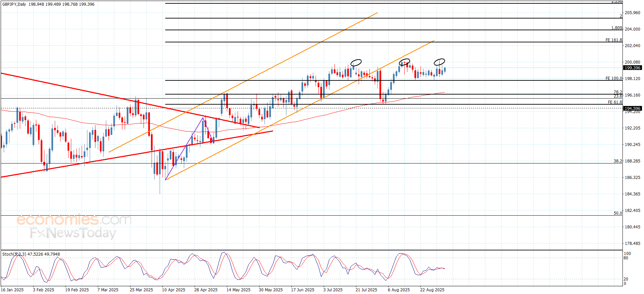Image resolution: width=644 pixels, height=294 pixels.
Task: Click the 17 Jun 2025 date label
Action: click(303, 290)
